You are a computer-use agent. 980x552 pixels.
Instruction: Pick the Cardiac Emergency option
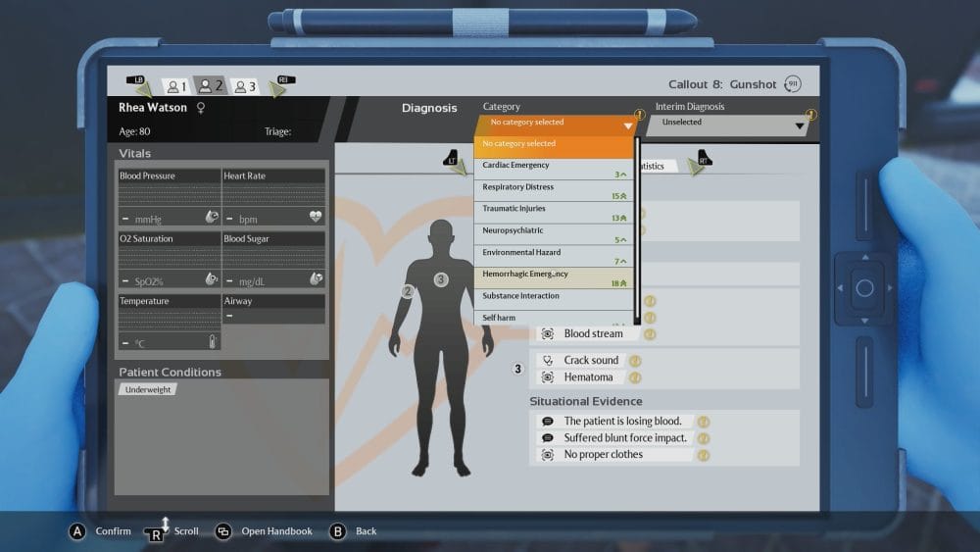(x=555, y=169)
